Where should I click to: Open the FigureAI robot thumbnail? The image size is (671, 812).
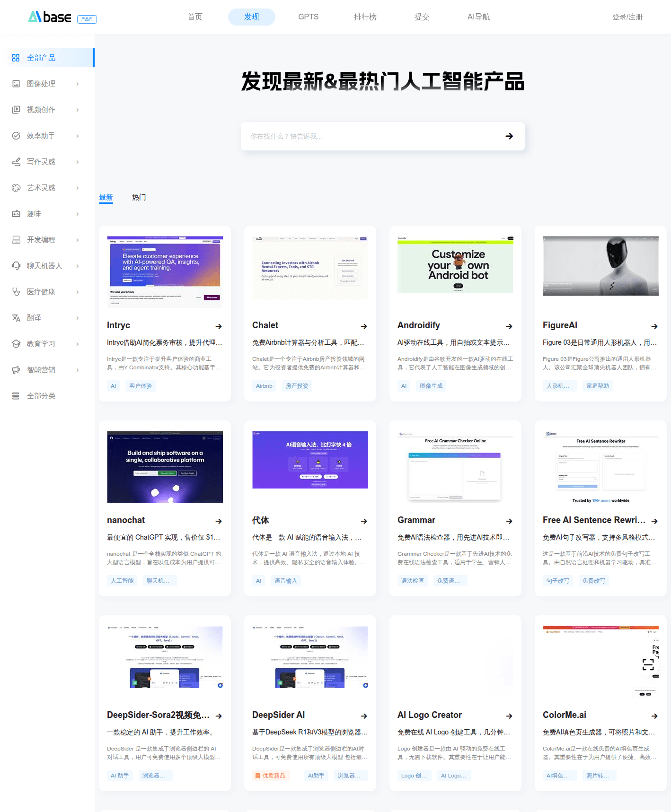point(600,266)
